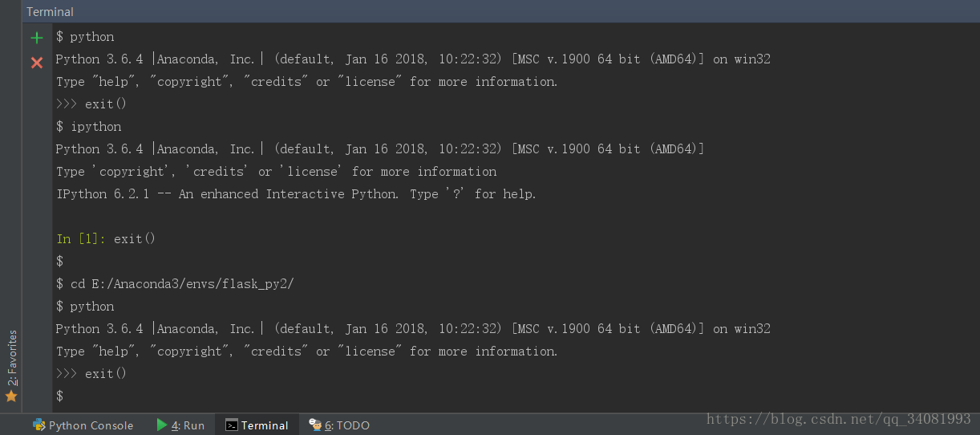Click the last empty $ prompt line
Image resolution: width=980 pixels, height=435 pixels.
[x=59, y=396]
